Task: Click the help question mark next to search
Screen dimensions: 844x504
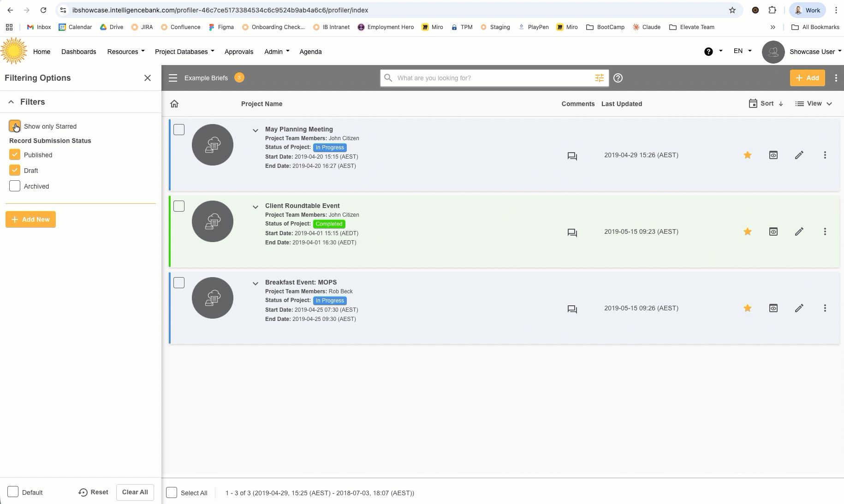Action: [618, 78]
